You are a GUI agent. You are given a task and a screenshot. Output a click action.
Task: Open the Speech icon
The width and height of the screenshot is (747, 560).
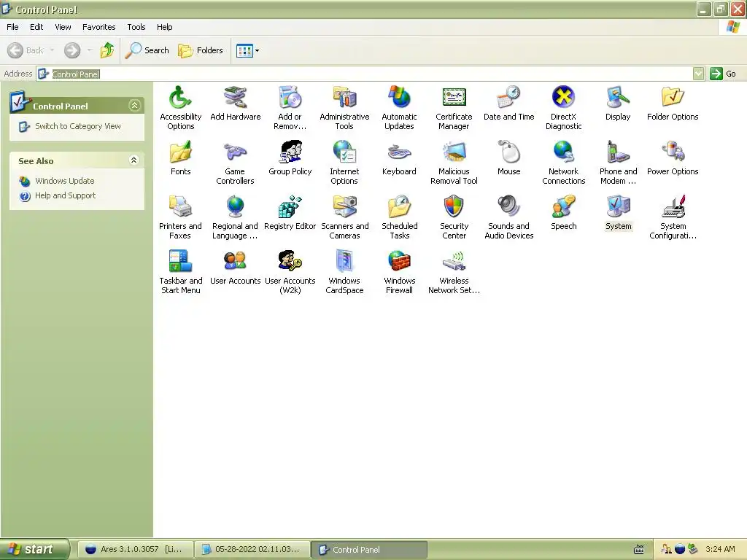tap(564, 213)
